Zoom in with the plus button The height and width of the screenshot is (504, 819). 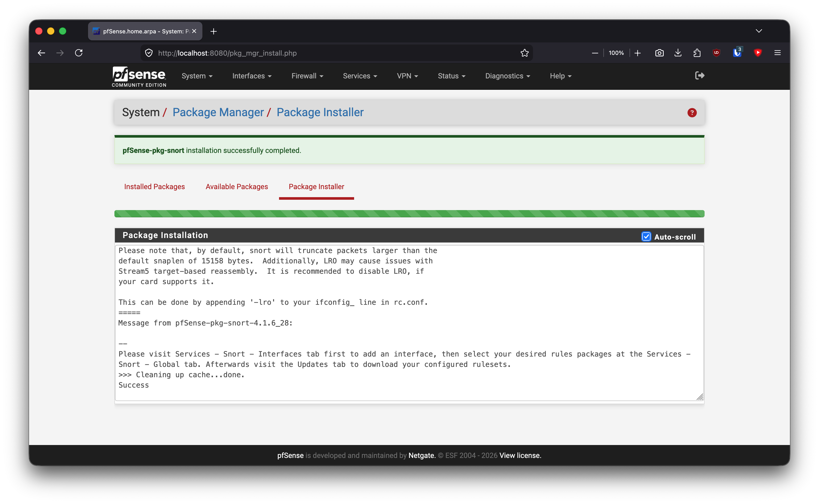point(637,53)
